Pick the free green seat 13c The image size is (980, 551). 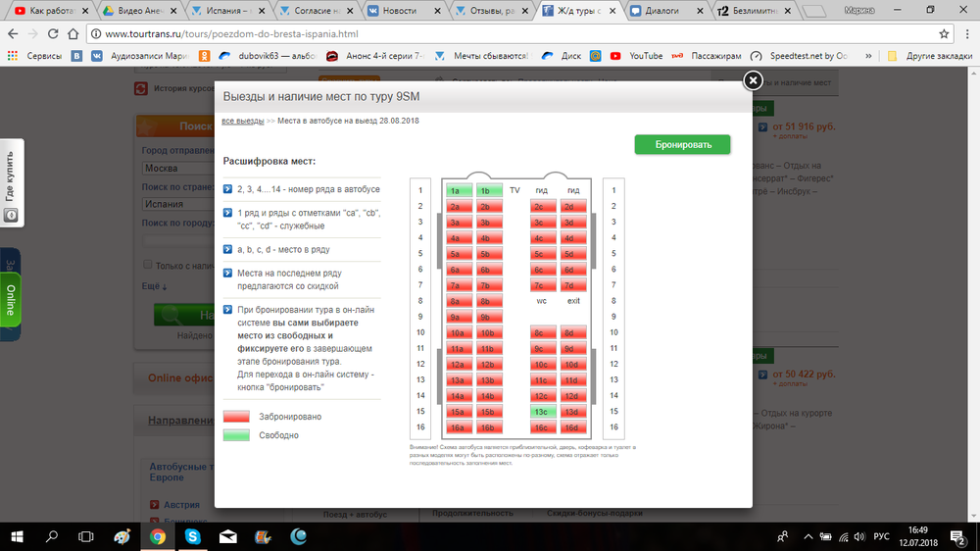coord(543,412)
